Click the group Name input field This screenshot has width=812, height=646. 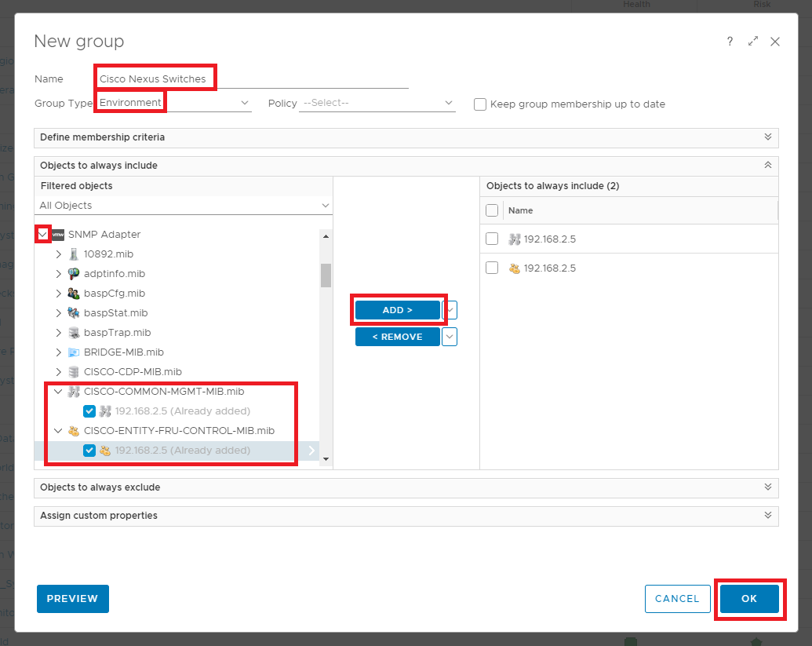click(x=251, y=79)
